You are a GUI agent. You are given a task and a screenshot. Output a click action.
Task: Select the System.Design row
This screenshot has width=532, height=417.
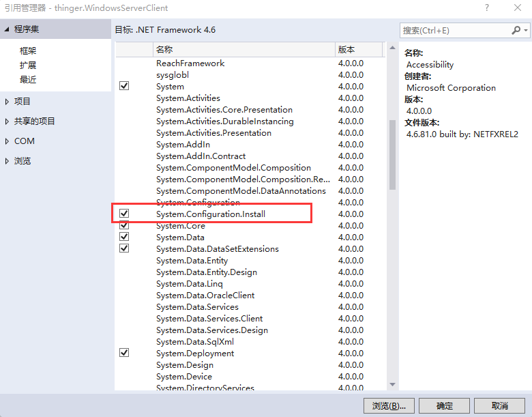[250, 364]
